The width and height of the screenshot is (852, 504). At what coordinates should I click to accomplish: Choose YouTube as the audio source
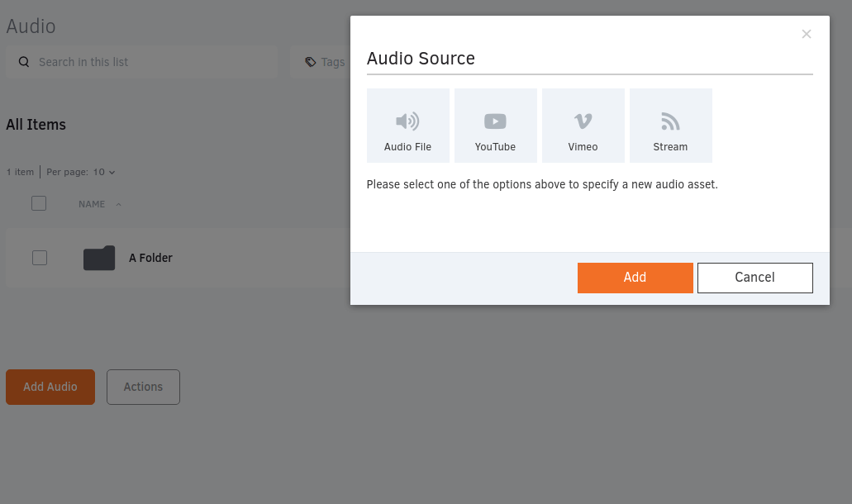point(496,126)
